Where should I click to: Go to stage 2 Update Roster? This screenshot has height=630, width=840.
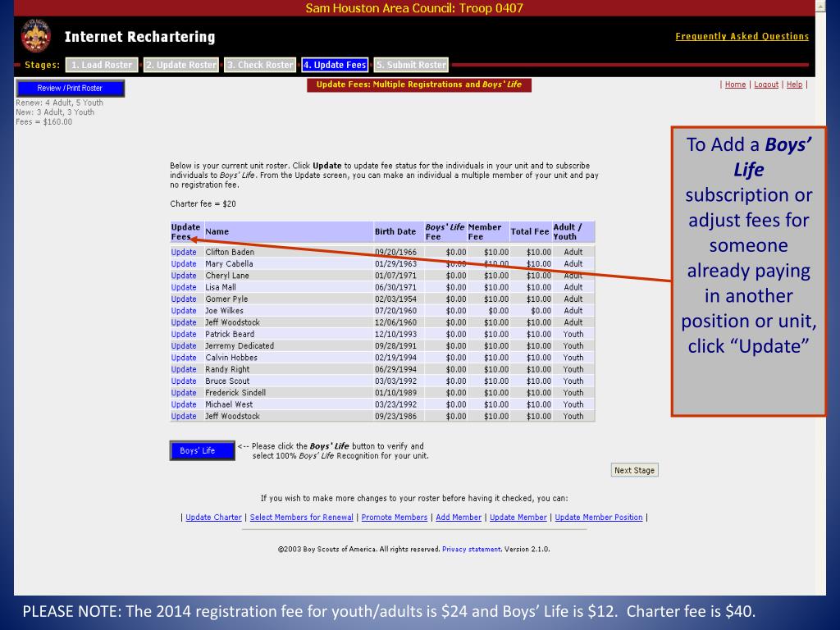click(x=181, y=65)
